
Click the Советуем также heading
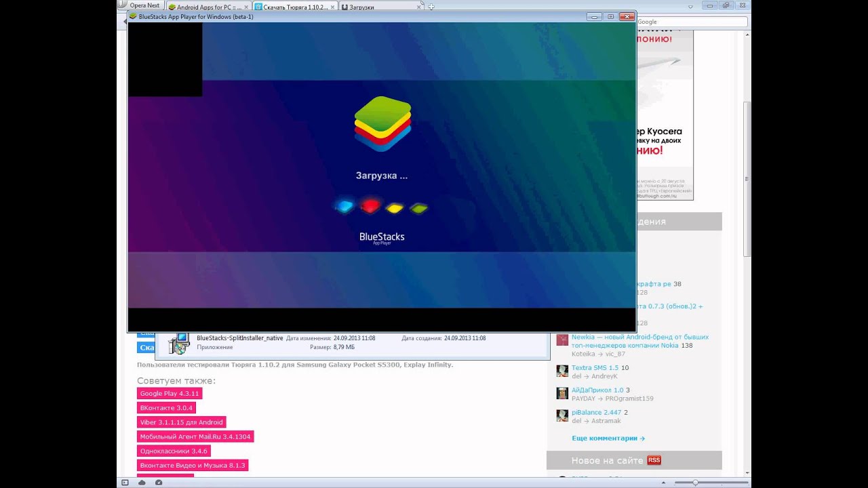click(176, 380)
